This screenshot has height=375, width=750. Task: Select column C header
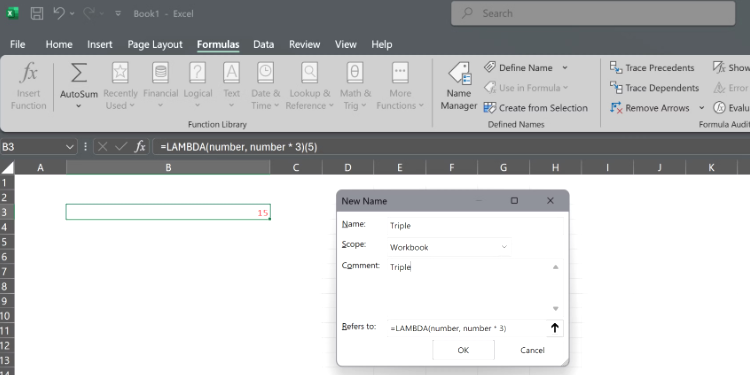point(296,167)
